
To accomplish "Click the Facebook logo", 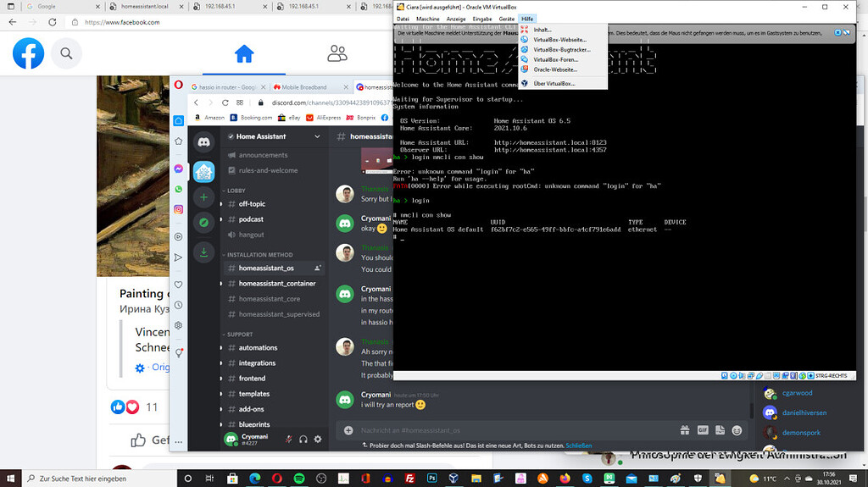I will [28, 53].
